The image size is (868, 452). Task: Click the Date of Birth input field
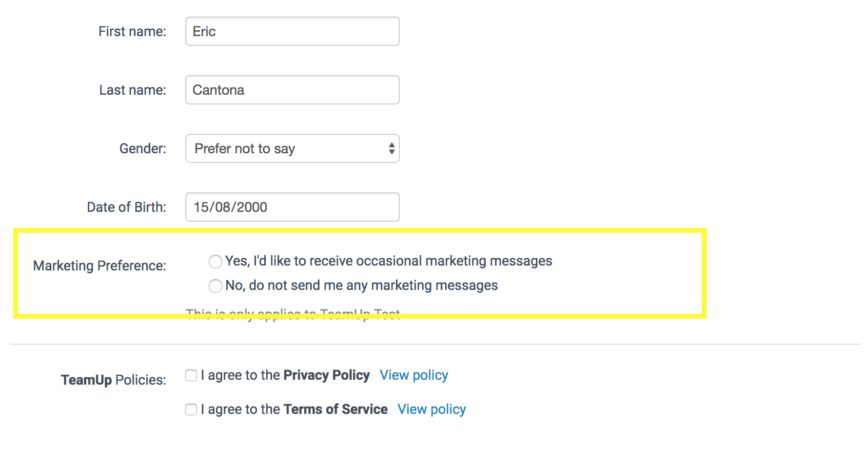click(292, 207)
